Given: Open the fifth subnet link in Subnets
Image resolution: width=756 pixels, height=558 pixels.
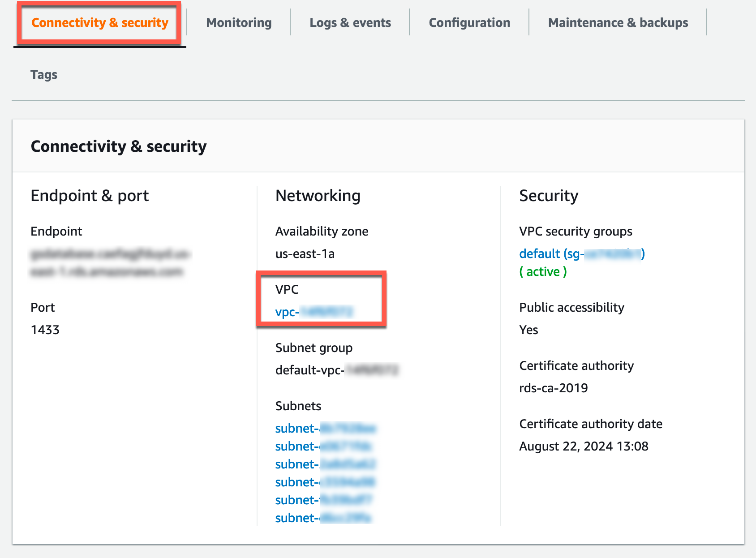Looking at the screenshot, I should point(323,500).
